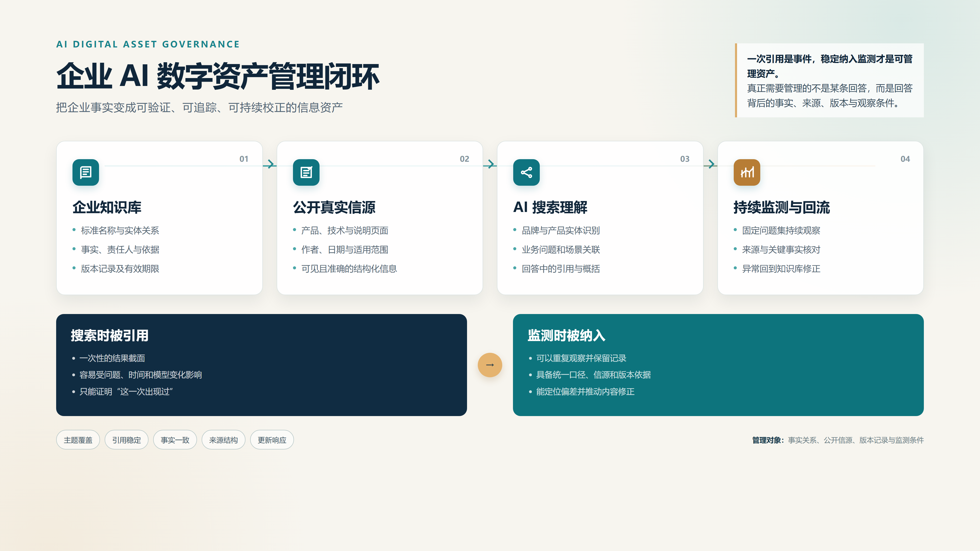This screenshot has height=551, width=980.
Task: Click the step number 04
Action: pyautogui.click(x=905, y=159)
